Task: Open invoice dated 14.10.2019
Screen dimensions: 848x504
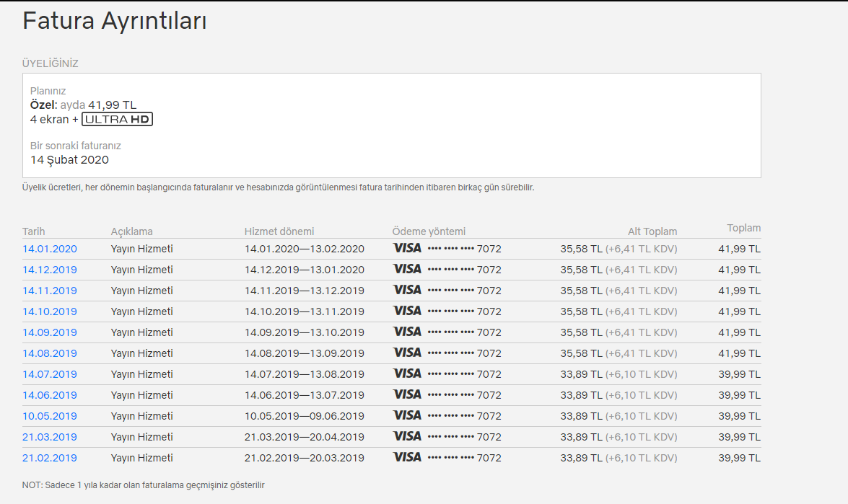Action: pyautogui.click(x=49, y=311)
